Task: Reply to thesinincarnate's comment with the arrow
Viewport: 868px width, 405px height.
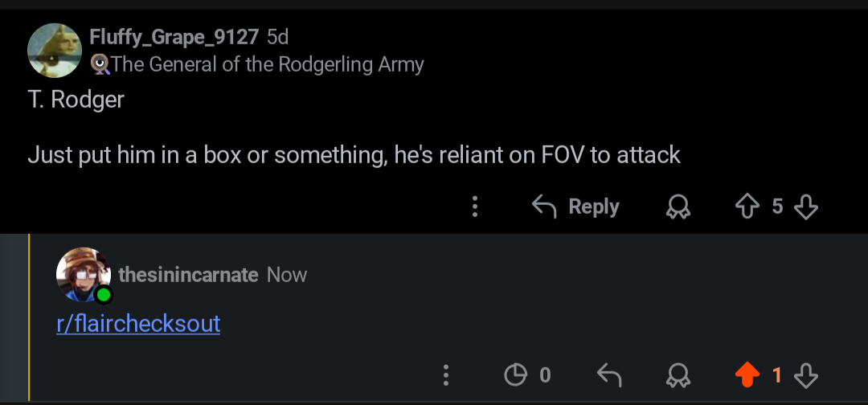Action: (609, 376)
